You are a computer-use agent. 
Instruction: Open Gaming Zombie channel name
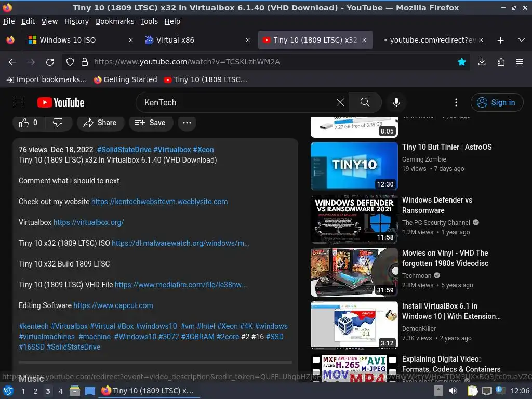coord(424,159)
